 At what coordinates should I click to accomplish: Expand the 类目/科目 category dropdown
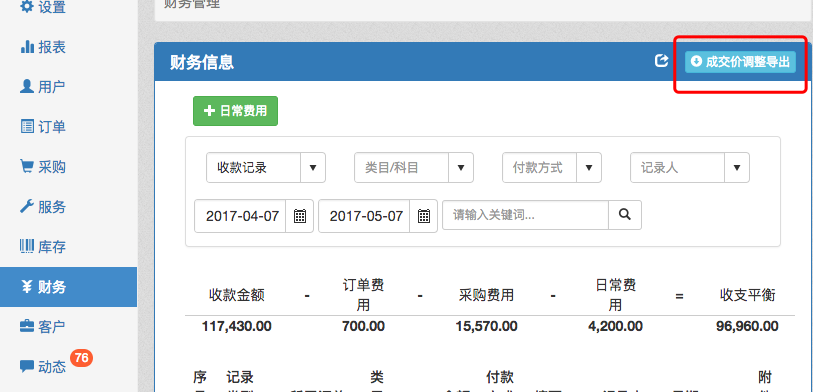tap(460, 167)
